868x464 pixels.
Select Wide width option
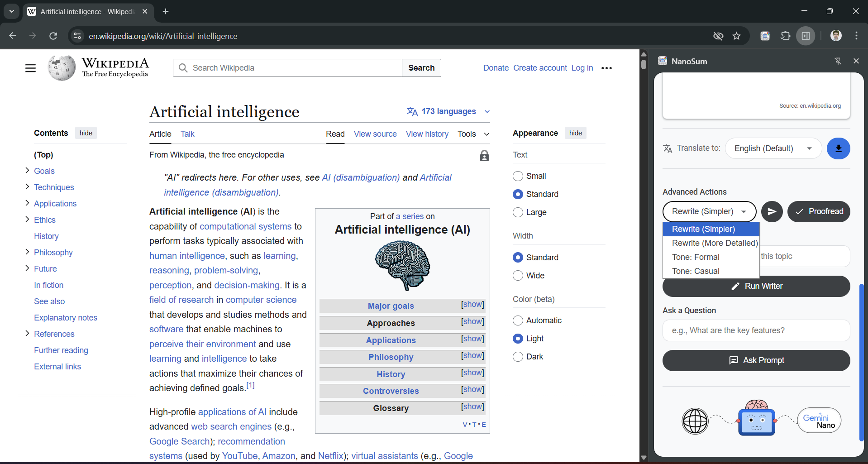[518, 276]
